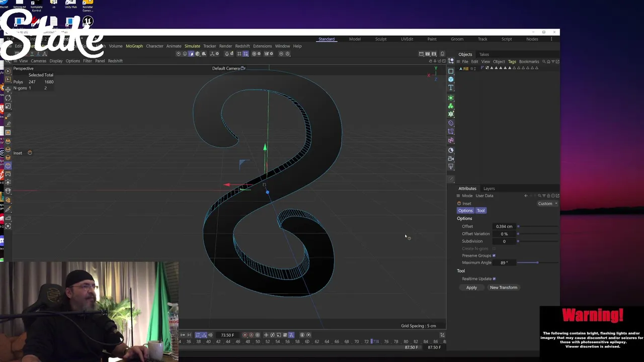Select the Fill object in Objects manager
Screen dimensions: 644x362
pyautogui.click(x=465, y=68)
